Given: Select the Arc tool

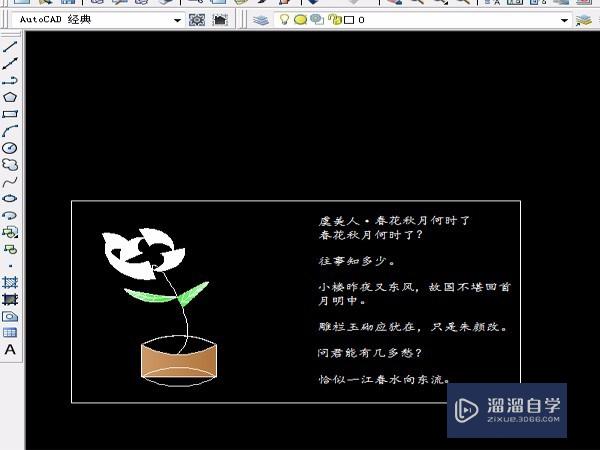Looking at the screenshot, I should (x=10, y=131).
